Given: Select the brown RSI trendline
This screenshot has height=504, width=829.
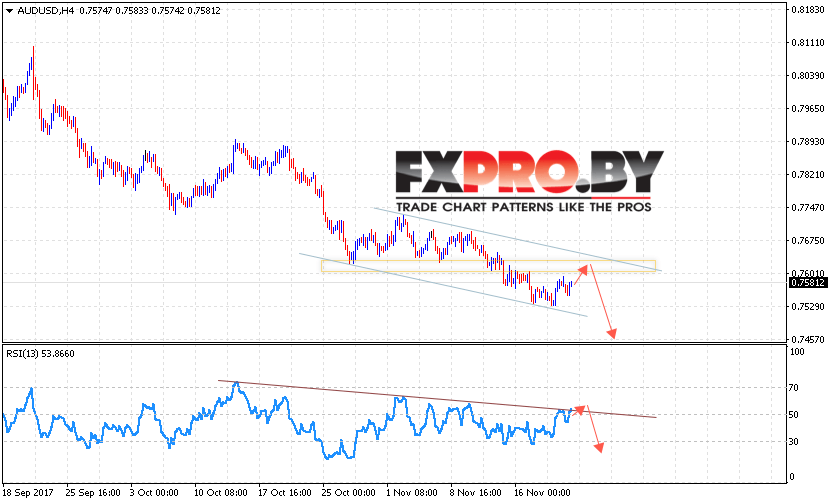Looking at the screenshot, I should coord(437,399).
